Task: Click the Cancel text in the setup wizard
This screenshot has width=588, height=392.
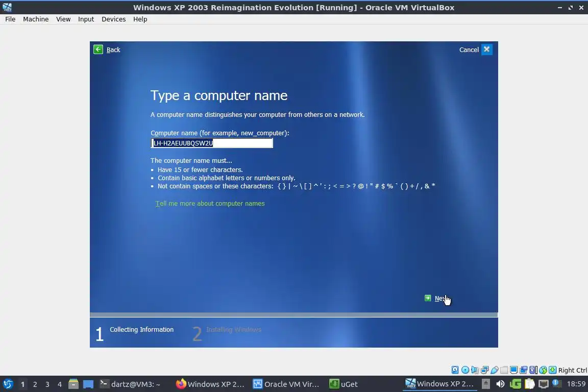Action: [x=469, y=50]
